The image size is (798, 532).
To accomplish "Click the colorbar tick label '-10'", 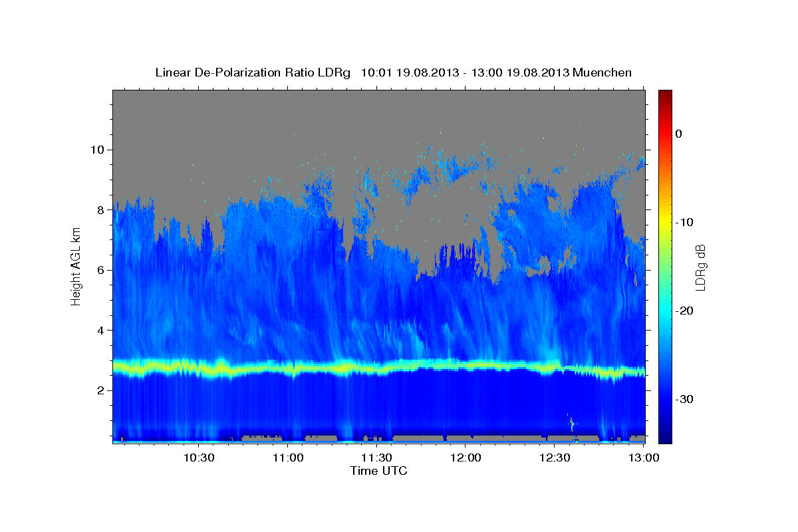I will click(x=684, y=222).
